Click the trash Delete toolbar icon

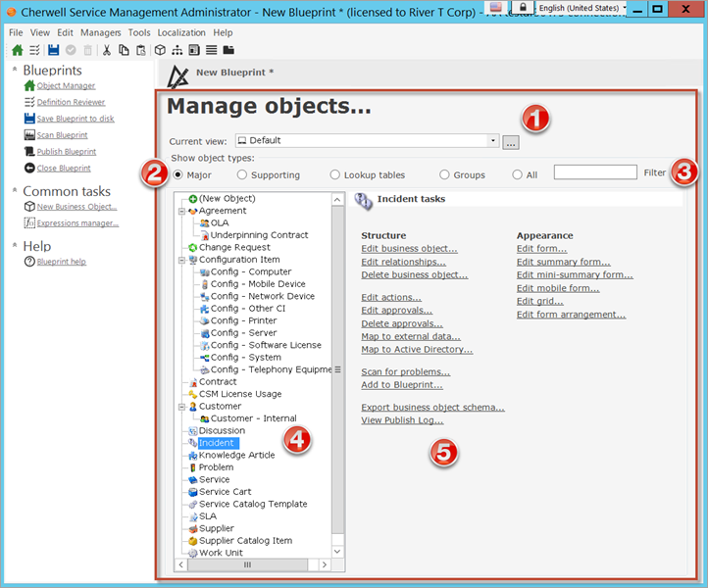[x=87, y=50]
